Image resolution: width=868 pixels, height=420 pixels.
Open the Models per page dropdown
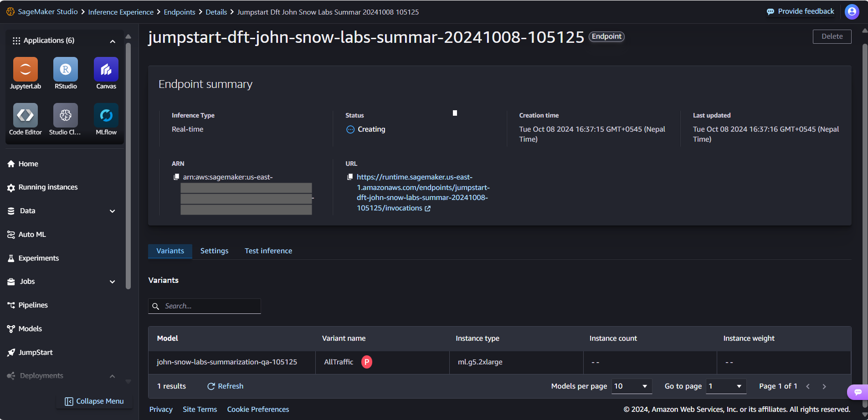pyautogui.click(x=632, y=386)
